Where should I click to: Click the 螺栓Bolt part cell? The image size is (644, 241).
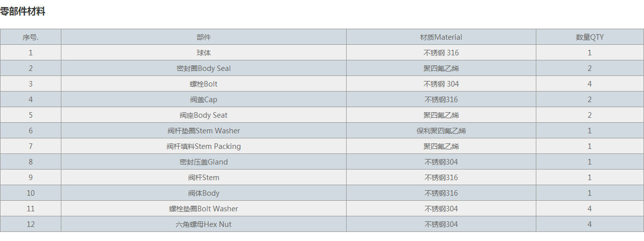click(x=203, y=84)
